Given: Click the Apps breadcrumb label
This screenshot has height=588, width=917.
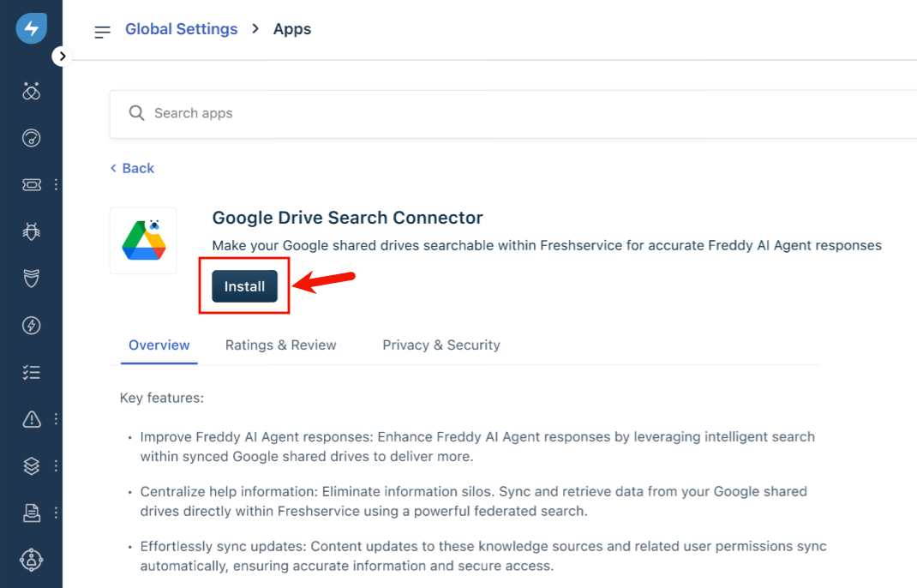Looking at the screenshot, I should pyautogui.click(x=292, y=28).
